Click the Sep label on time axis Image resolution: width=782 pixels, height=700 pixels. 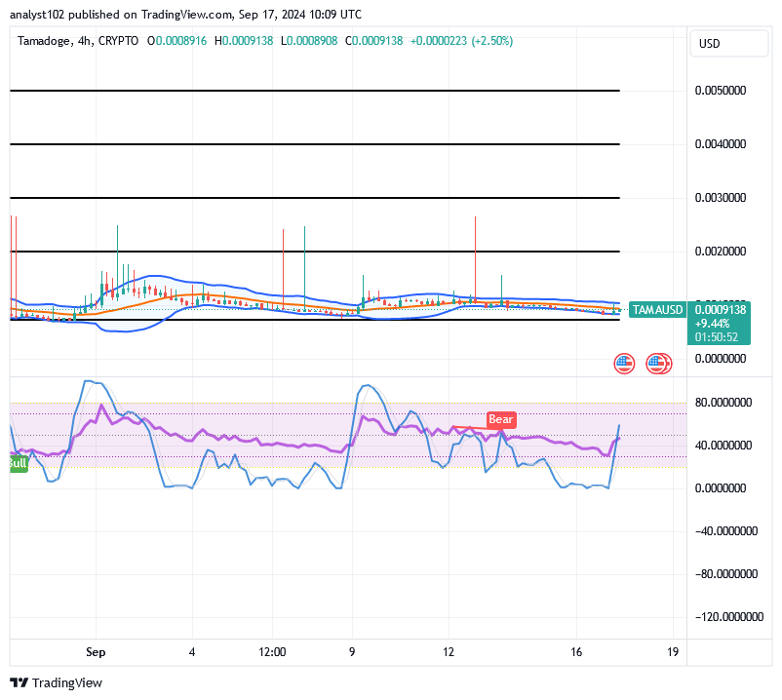(x=96, y=652)
